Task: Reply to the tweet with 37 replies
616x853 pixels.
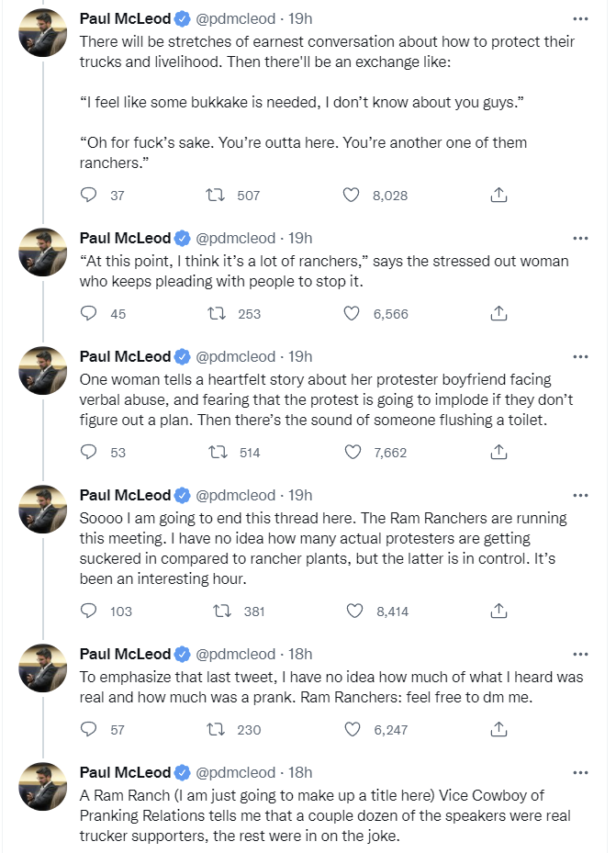Action: click(x=89, y=195)
